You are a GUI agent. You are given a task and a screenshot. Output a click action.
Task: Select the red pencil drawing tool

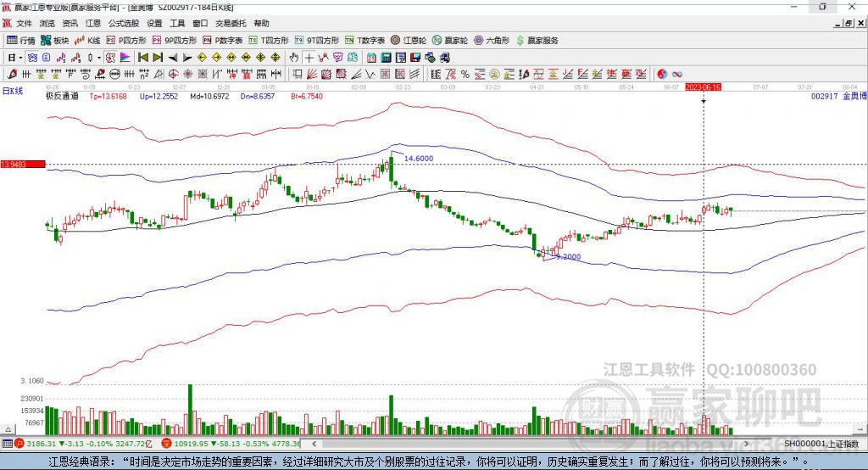tap(12, 75)
